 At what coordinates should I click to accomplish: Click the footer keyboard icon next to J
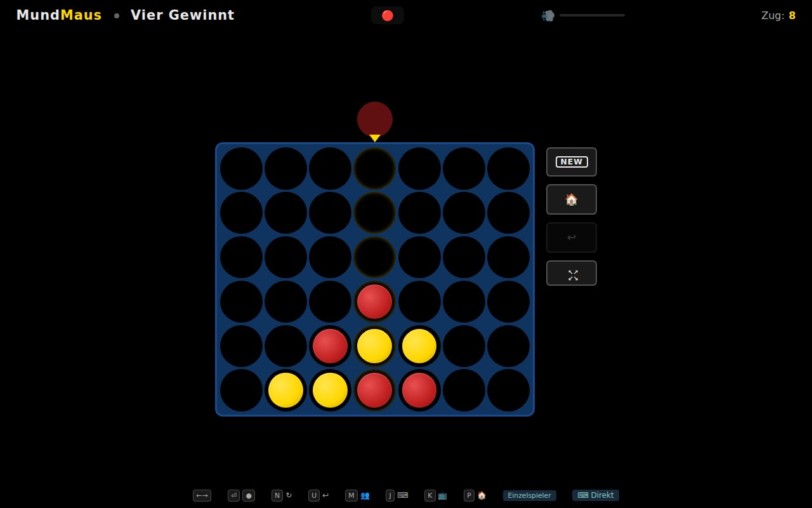point(403,495)
